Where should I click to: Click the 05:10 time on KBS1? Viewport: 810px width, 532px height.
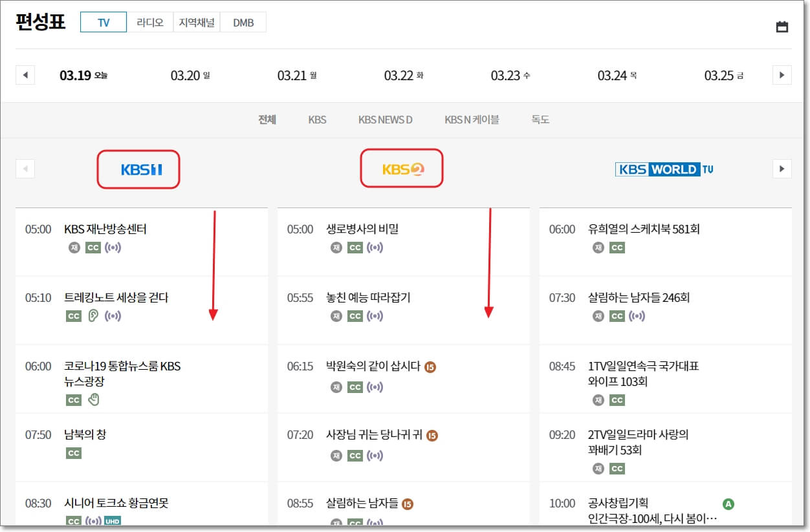click(x=38, y=298)
